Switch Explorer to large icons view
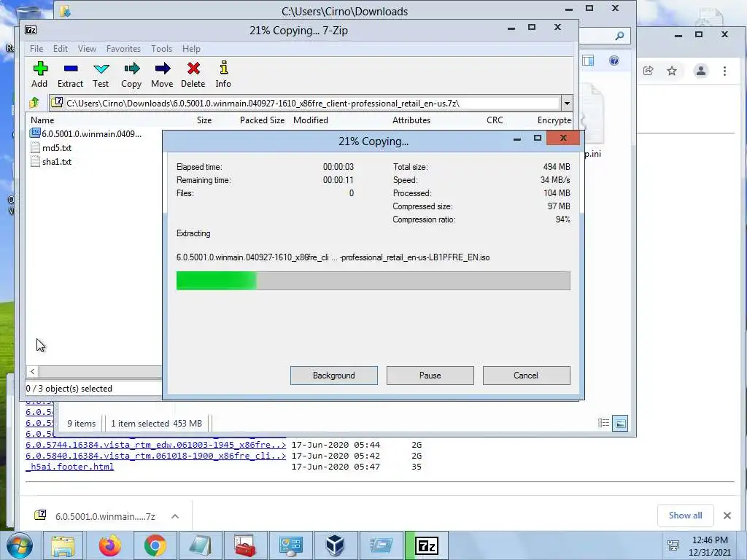This screenshot has width=747, height=560. [x=620, y=423]
